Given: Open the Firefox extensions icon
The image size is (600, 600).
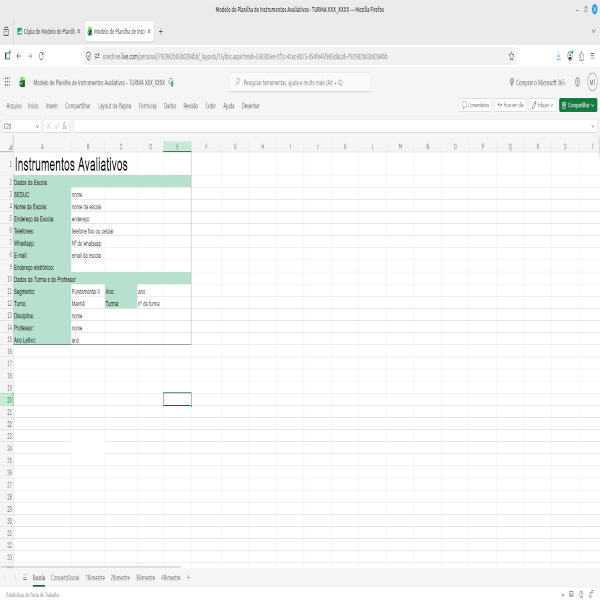Looking at the screenshot, I should (x=581, y=56).
